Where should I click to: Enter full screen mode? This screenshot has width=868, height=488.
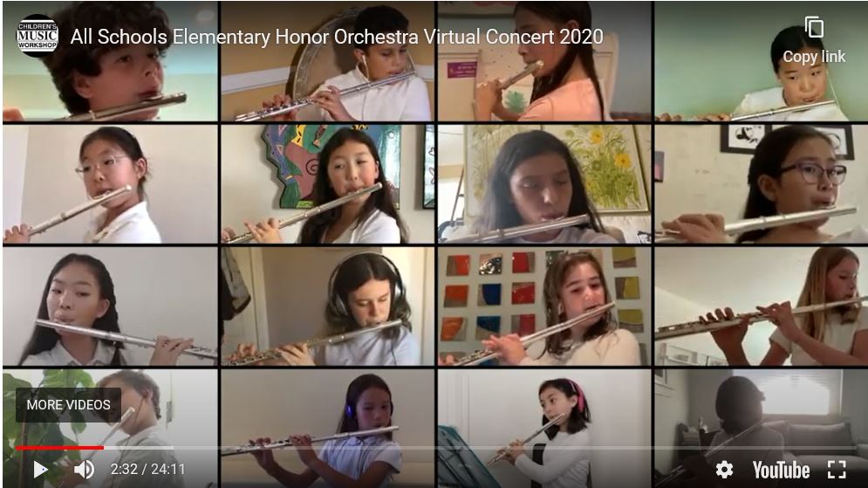(837, 470)
